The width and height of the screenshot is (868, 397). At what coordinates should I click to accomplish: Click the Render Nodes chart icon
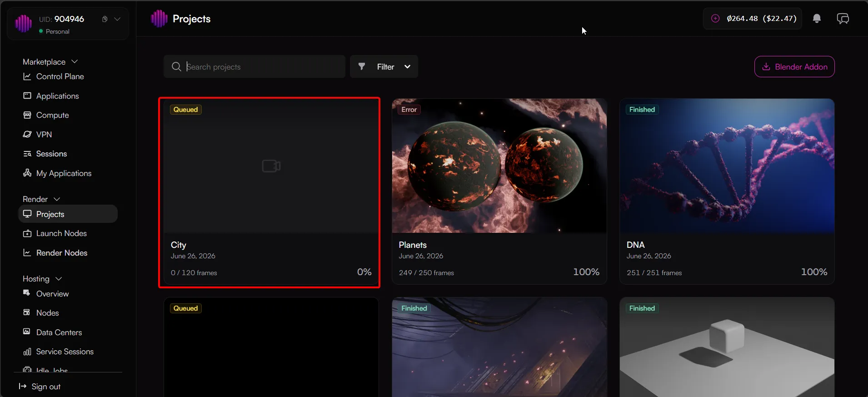coord(27,252)
